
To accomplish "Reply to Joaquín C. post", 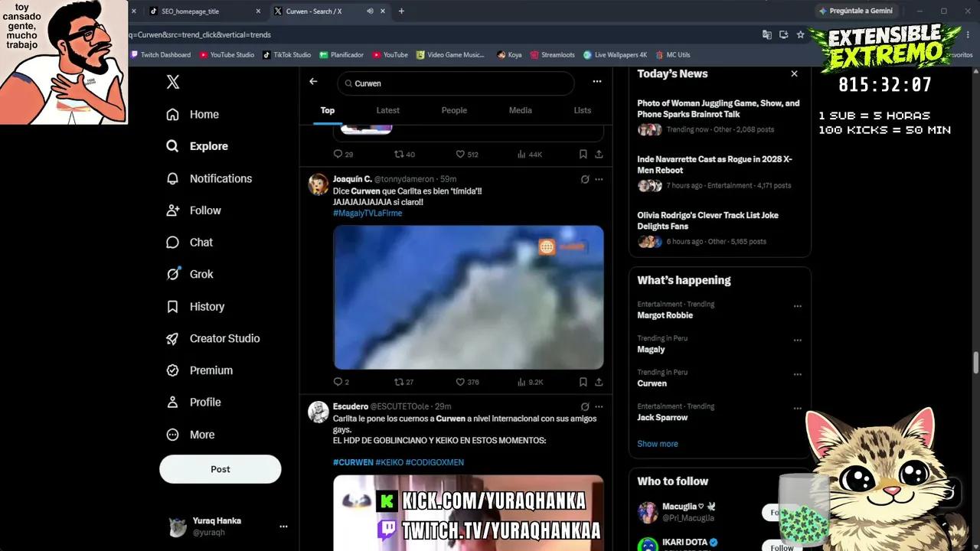I will [x=341, y=382].
